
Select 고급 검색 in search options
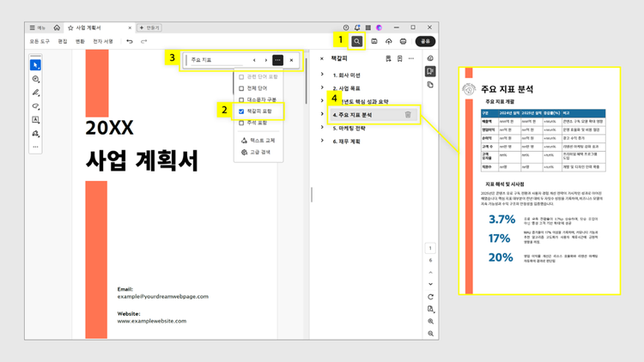click(x=256, y=152)
